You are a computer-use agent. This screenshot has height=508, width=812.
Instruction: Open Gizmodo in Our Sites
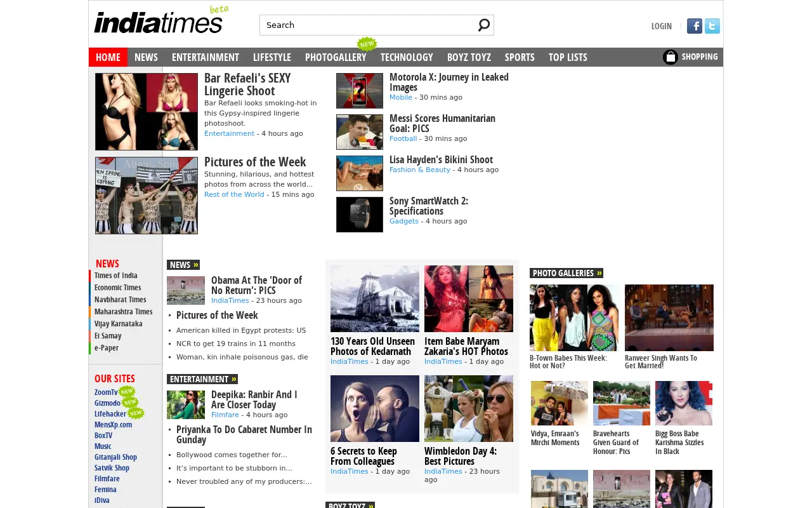[x=107, y=403]
